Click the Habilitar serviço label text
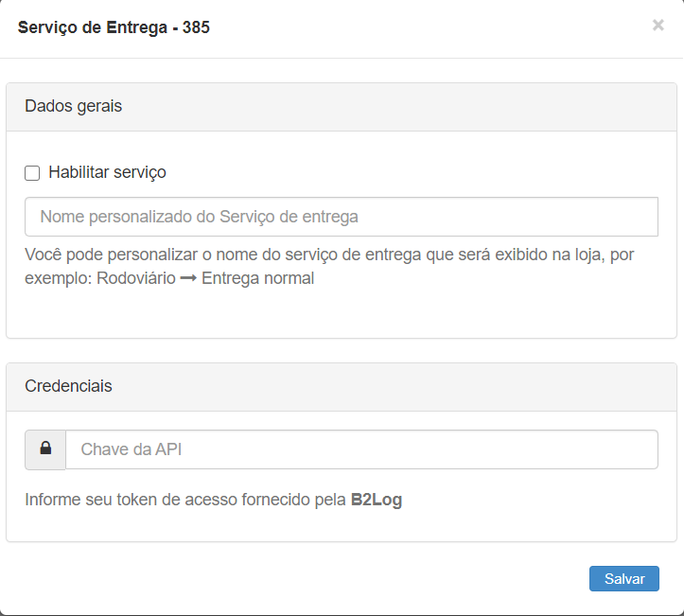Viewport: 684px width, 616px height. tap(107, 172)
